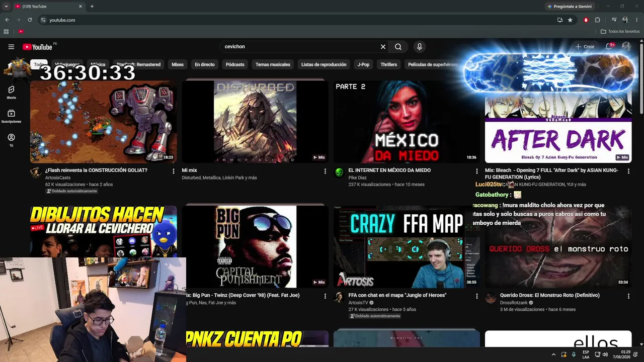Open ArtosisTV channel avatar
The height and width of the screenshot is (362, 644).
339,298
